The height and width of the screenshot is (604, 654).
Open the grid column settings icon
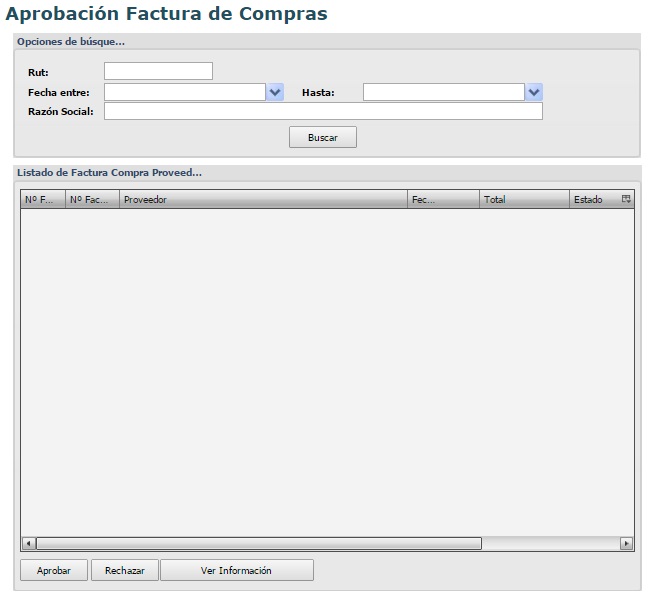pyautogui.click(x=626, y=199)
